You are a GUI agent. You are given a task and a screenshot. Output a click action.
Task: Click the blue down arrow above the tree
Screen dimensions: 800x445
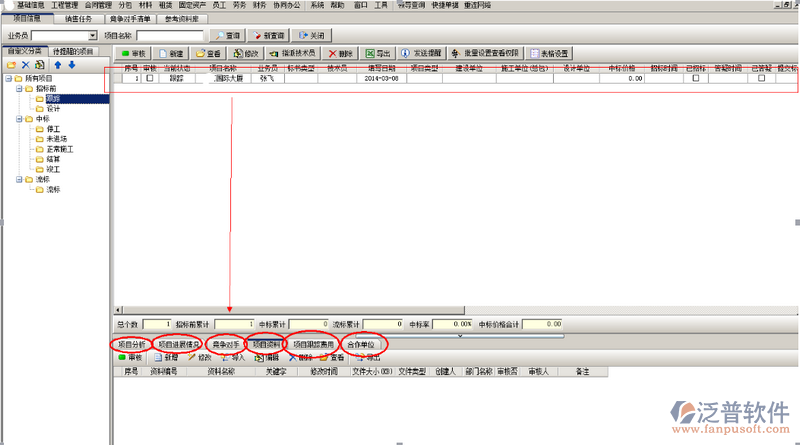coord(72,65)
